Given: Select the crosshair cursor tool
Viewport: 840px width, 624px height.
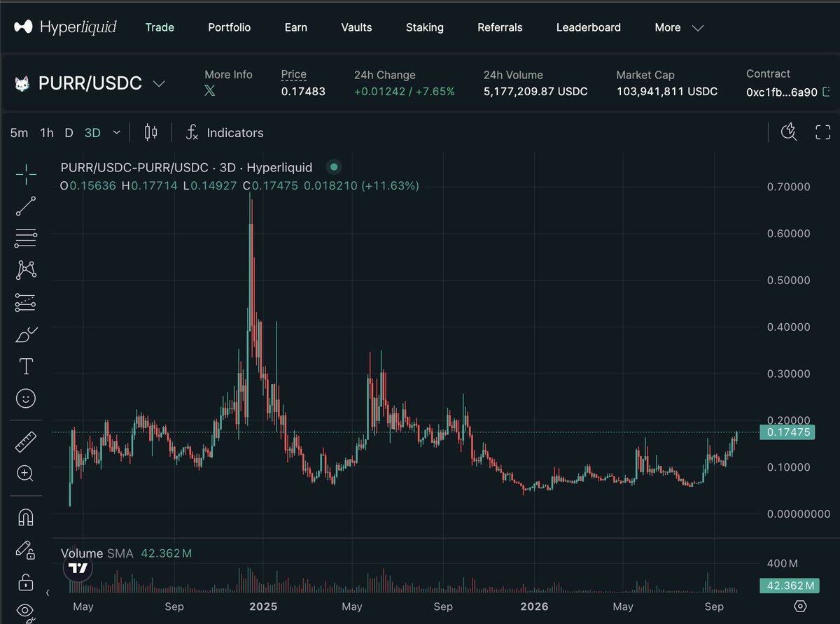Looking at the screenshot, I should (26, 174).
